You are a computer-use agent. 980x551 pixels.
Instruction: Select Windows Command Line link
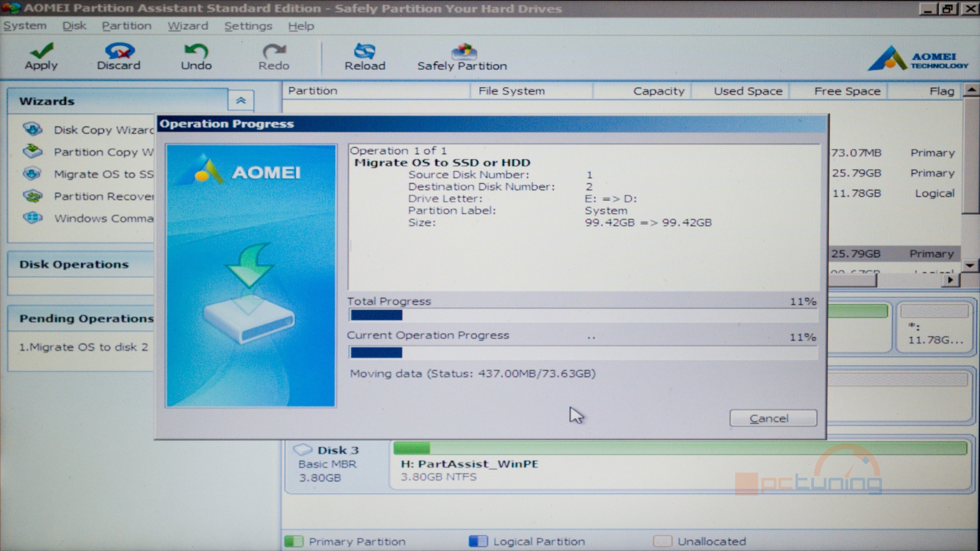coord(103,218)
